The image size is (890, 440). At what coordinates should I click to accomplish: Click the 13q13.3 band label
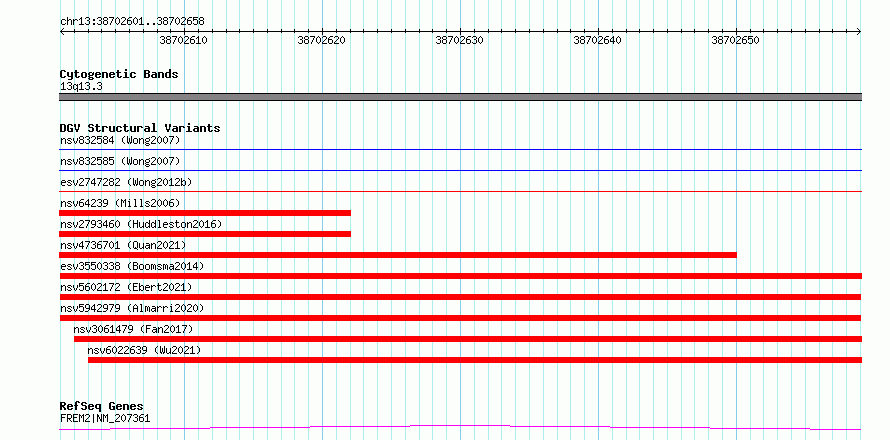81,87
